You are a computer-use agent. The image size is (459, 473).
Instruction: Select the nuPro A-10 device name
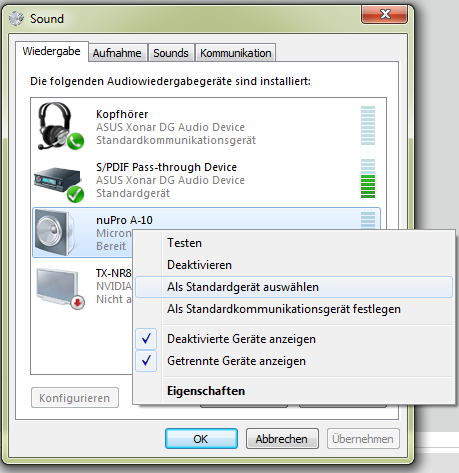[124, 220]
